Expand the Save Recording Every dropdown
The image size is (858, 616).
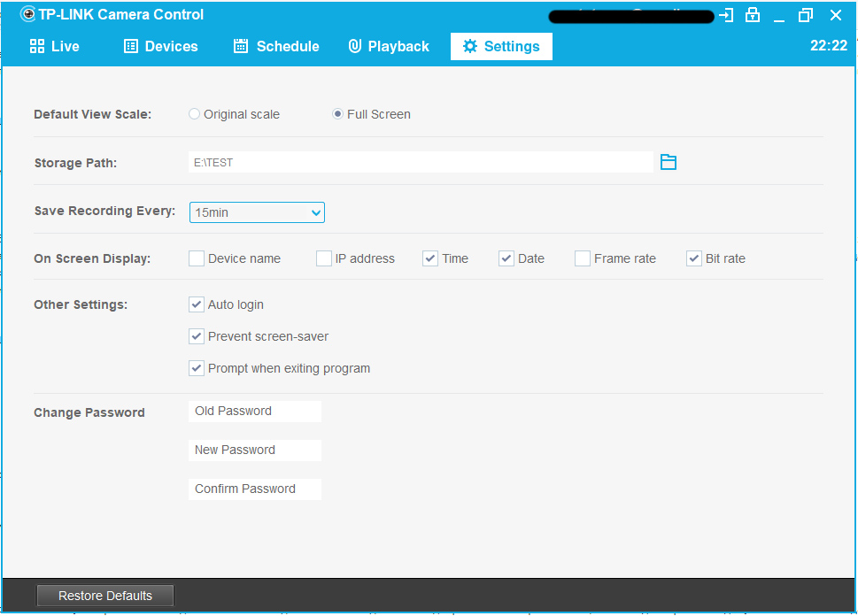(x=257, y=212)
